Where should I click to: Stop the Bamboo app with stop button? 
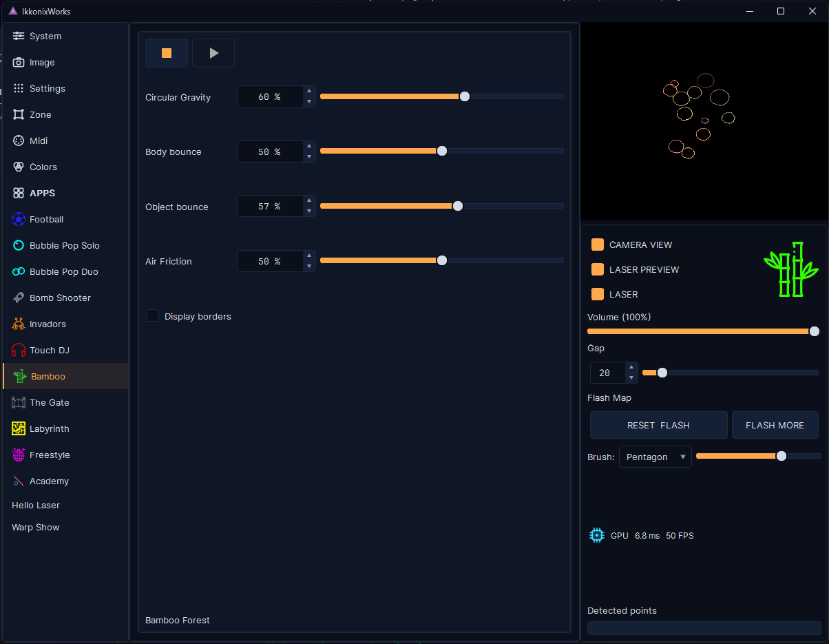[x=167, y=53]
